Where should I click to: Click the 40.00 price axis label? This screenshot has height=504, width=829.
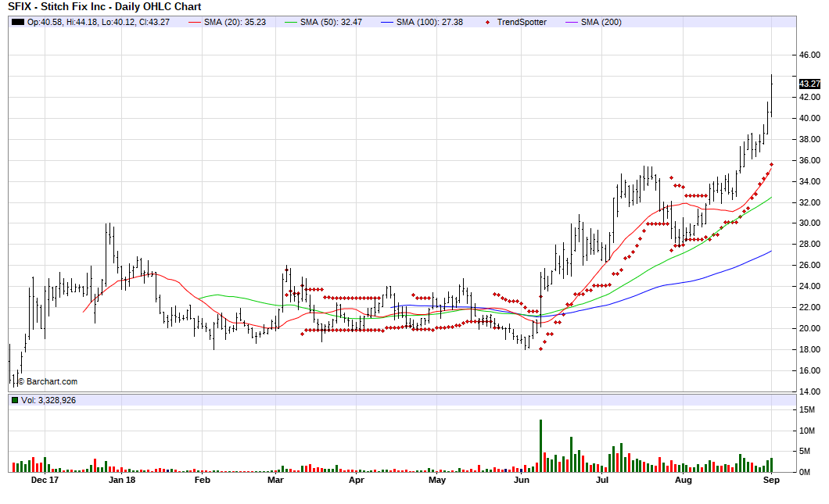(x=809, y=118)
